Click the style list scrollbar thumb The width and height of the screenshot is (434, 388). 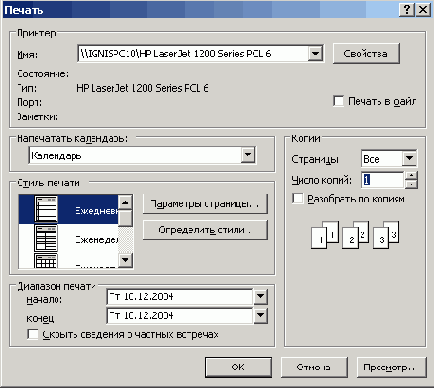click(x=125, y=218)
